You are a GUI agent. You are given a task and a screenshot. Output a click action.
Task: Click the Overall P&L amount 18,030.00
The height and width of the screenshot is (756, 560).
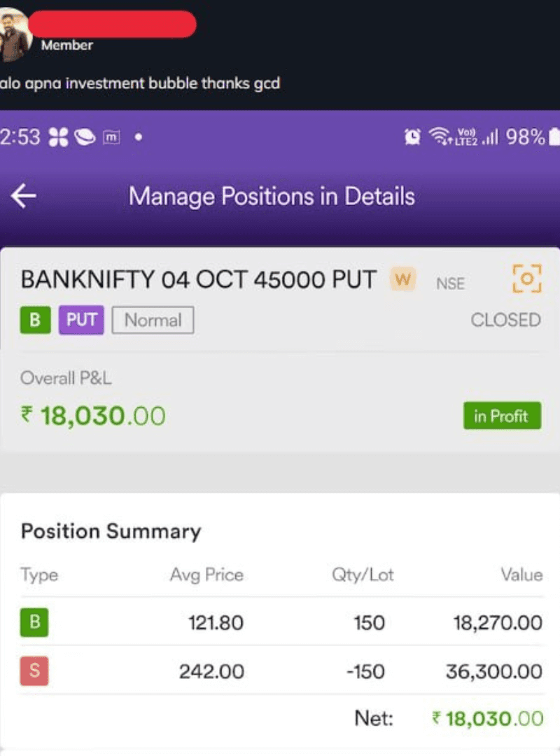94,416
